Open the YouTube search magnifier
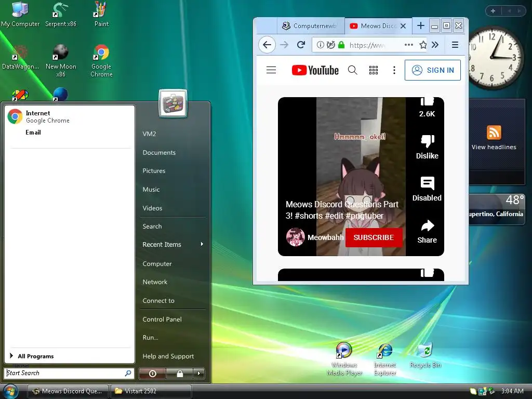 click(353, 70)
